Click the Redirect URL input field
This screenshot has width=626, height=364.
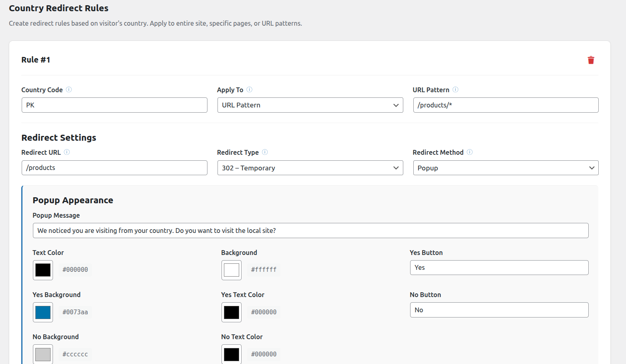coord(114,168)
